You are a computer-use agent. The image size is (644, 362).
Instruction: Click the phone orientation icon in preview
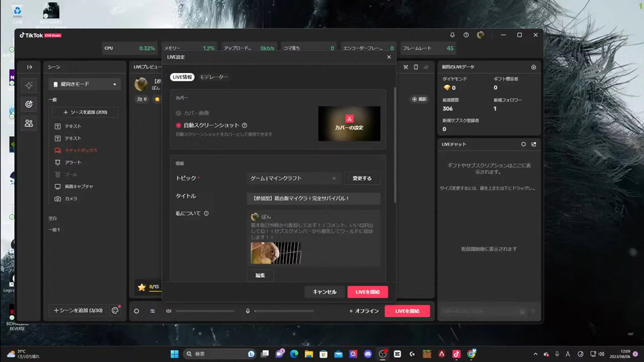(416, 67)
